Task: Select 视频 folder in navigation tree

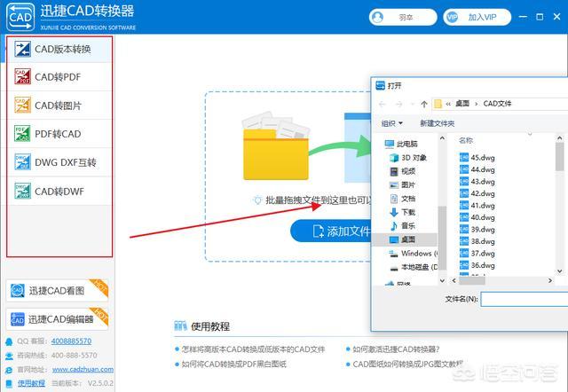Action: [402, 171]
